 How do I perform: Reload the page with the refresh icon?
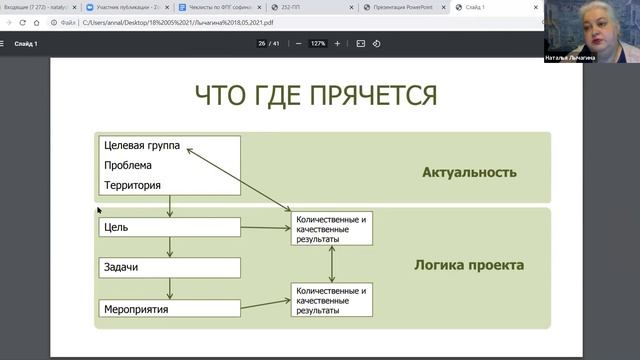[x=22, y=23]
